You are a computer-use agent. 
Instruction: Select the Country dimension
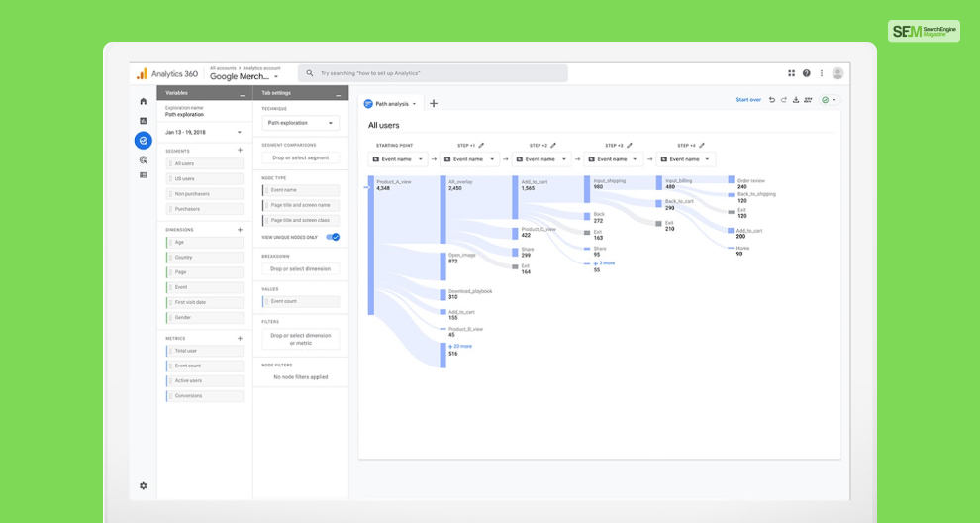[x=204, y=258]
